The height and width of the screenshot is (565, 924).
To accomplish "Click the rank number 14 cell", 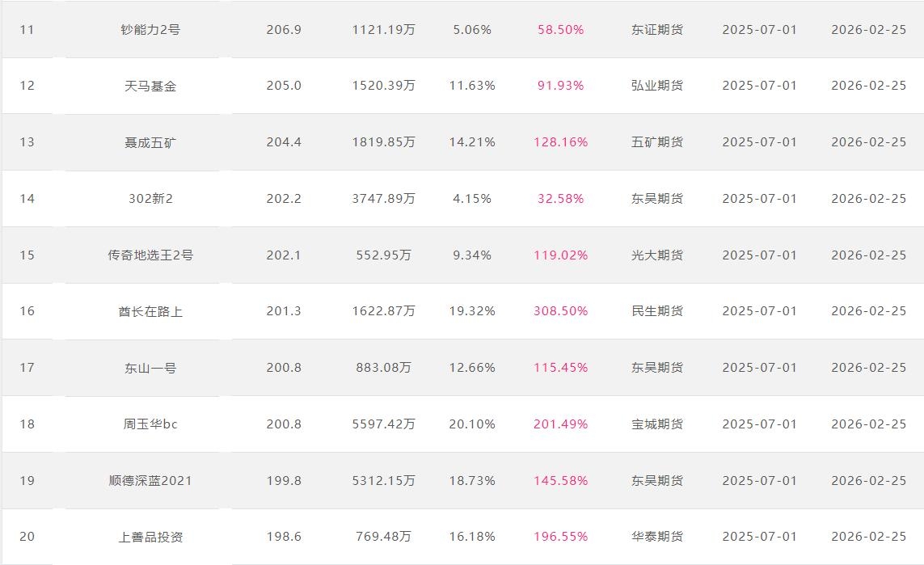I will [27, 199].
